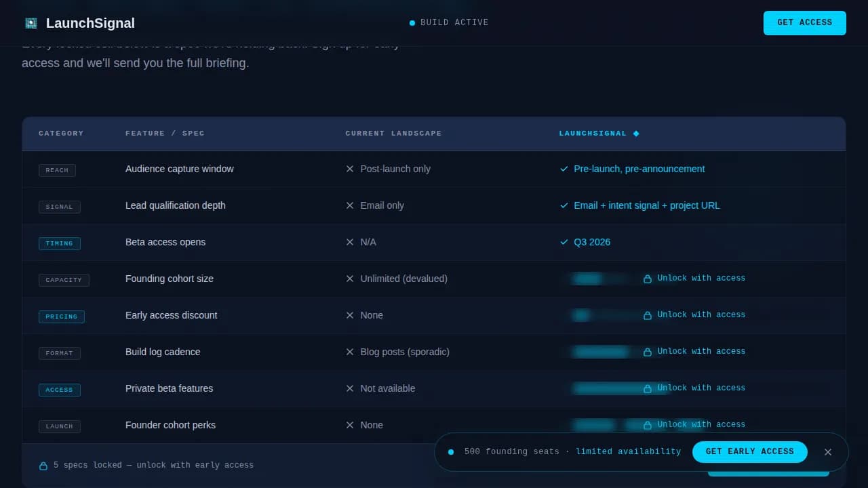Screen dimensions: 868x488
Task: Click the X icon beside 'N/A'
Action: 350,242
